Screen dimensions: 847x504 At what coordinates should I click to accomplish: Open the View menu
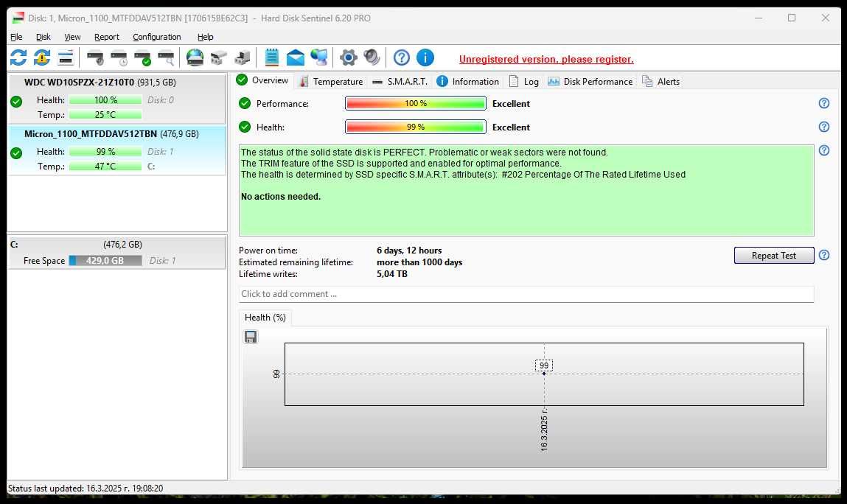[x=72, y=37]
